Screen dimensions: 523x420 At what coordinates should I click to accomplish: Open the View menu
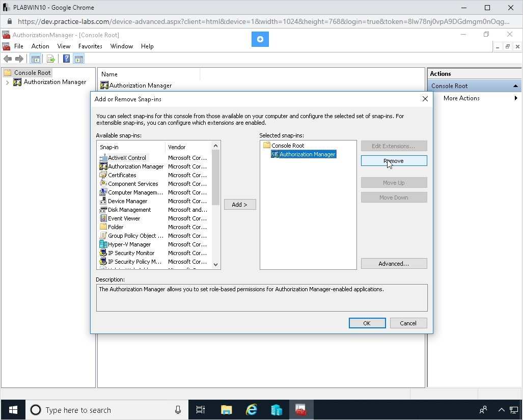[64, 46]
